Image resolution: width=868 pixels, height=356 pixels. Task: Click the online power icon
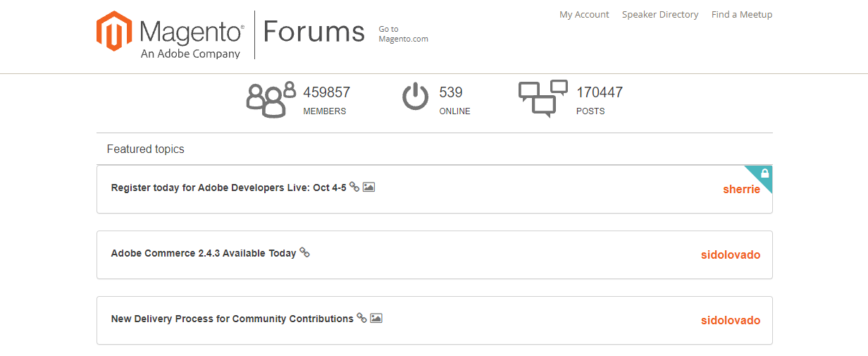pyautogui.click(x=416, y=97)
